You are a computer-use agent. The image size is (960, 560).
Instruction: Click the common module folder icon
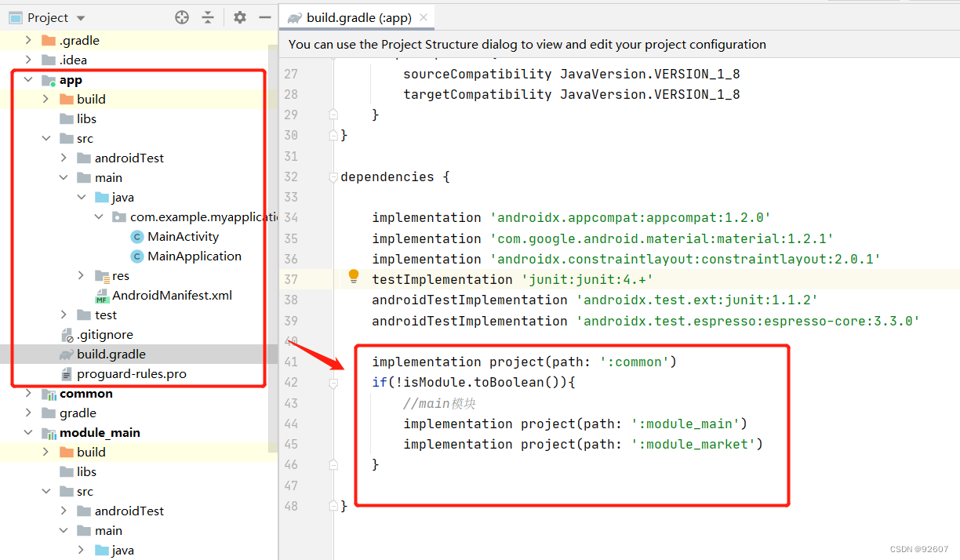pos(49,394)
